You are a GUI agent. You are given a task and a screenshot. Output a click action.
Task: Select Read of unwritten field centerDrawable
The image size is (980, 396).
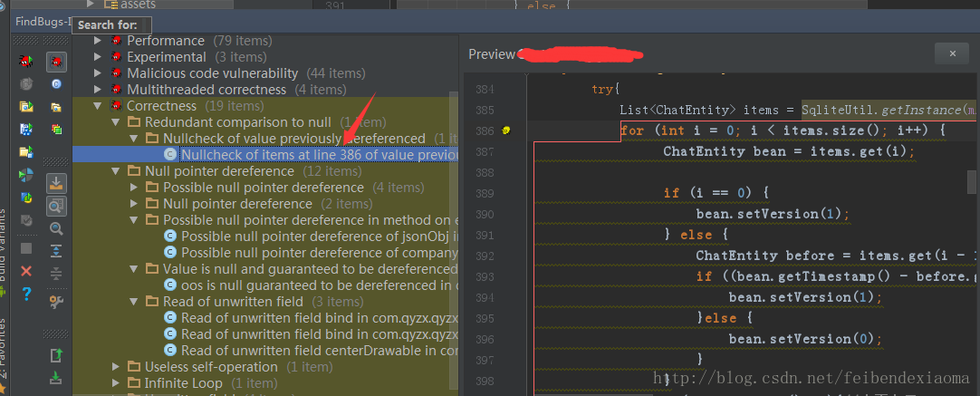[320, 351]
